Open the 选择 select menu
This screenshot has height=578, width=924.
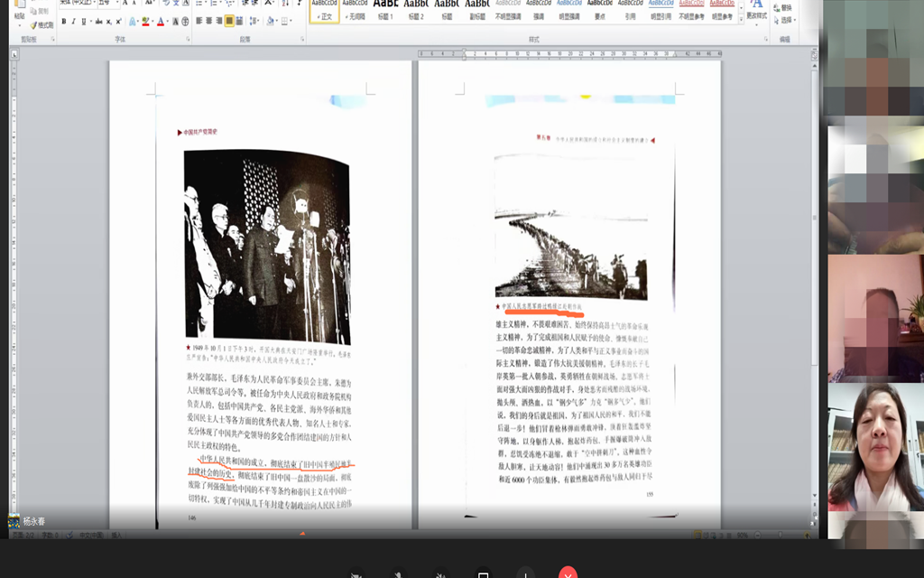click(787, 20)
